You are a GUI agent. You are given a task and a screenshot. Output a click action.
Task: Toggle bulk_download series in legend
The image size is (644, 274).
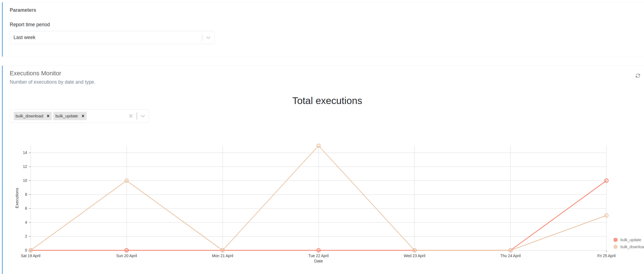click(x=632, y=247)
